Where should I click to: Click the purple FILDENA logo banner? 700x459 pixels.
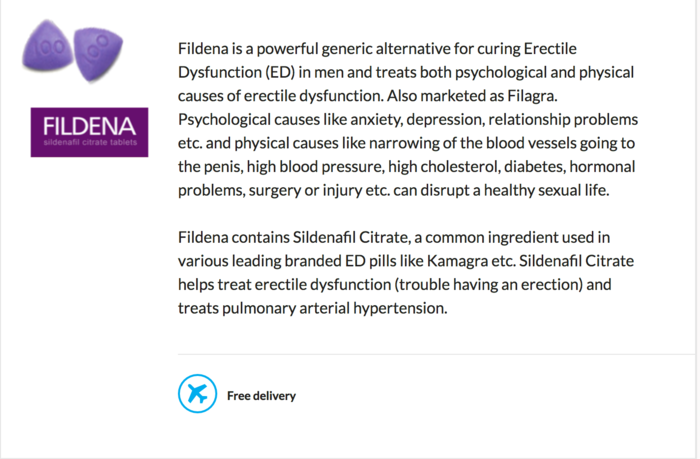click(89, 132)
